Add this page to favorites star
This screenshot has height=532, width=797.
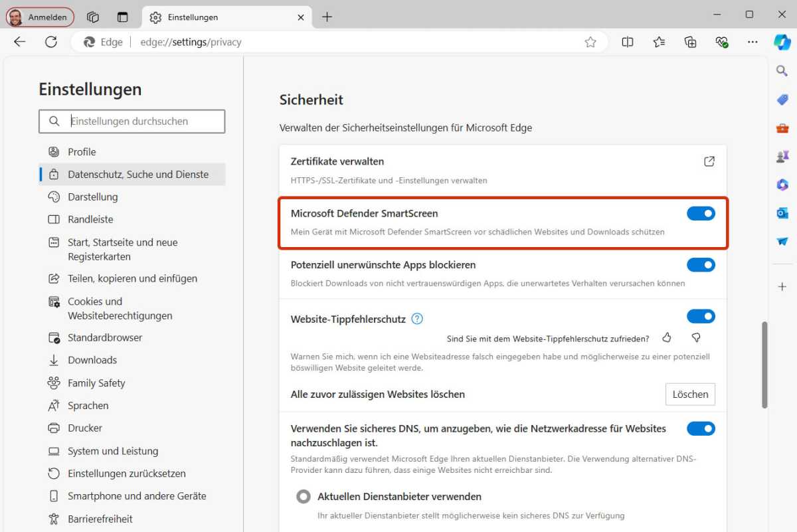590,42
